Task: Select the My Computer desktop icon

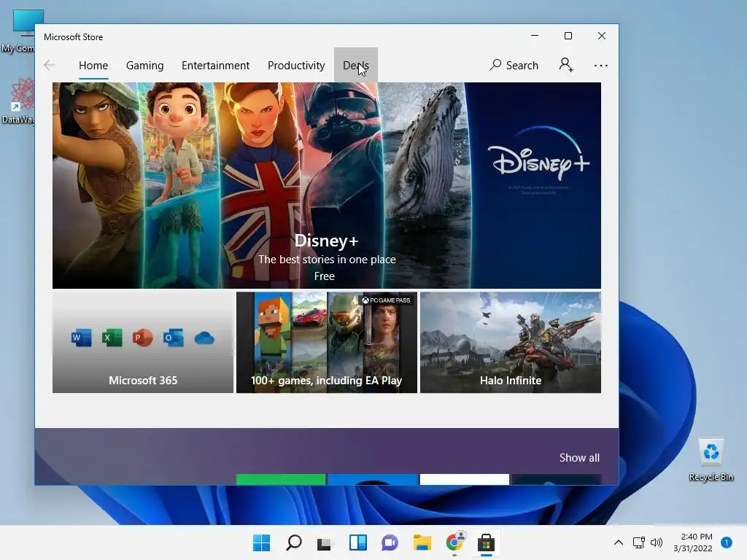Action: [18, 31]
